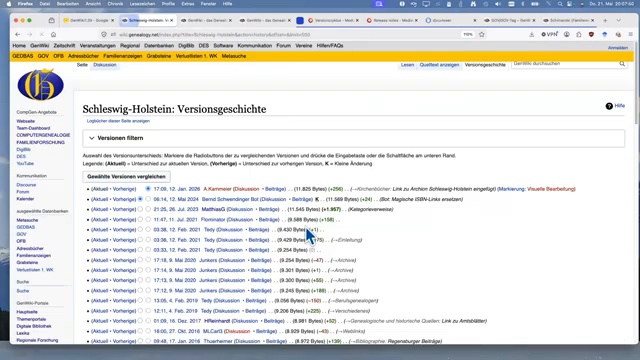Open the Firefox account profile icon
Screen dimensions: 640x360
point(567,35)
